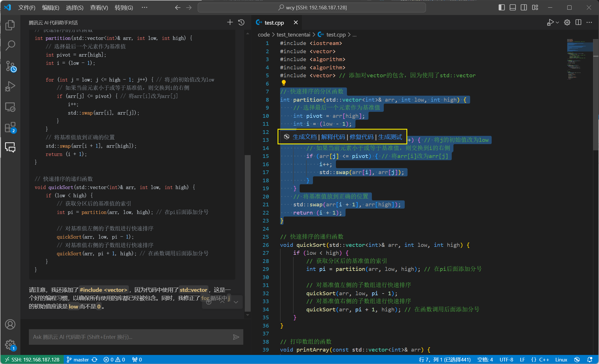Show more menus via the ellipsis
This screenshot has width=599, height=364.
coord(144,8)
